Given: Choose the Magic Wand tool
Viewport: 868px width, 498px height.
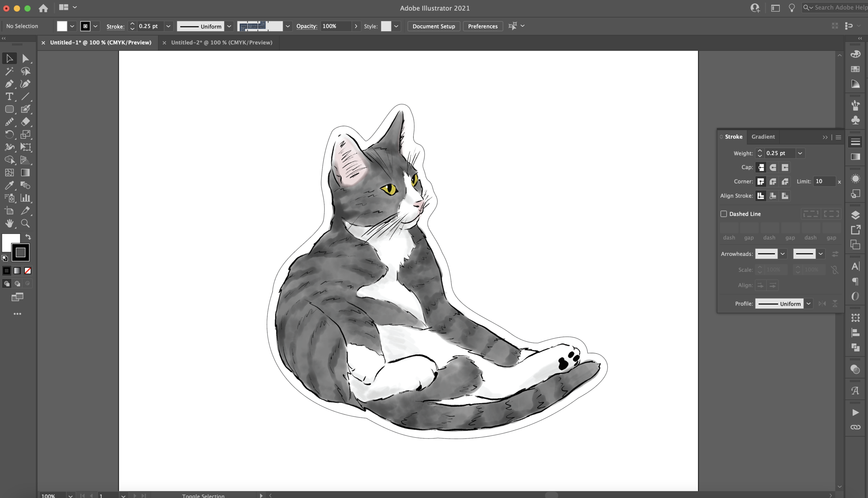Looking at the screenshot, I should pos(9,71).
